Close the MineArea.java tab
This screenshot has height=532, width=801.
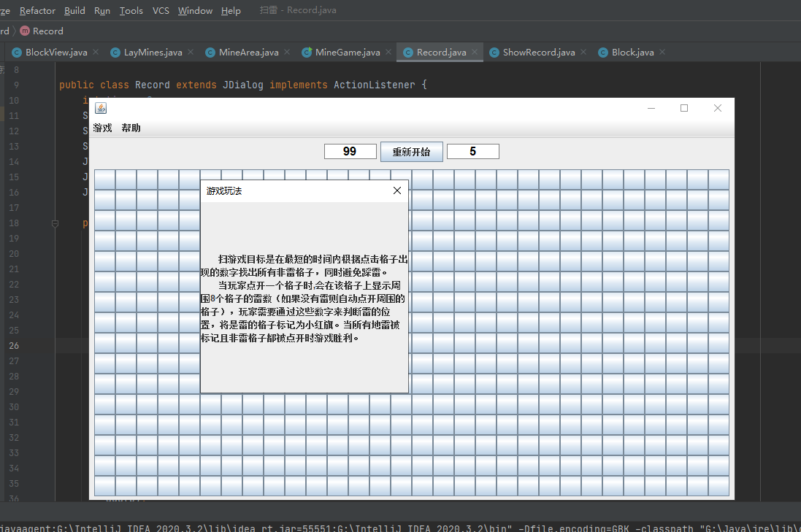click(x=287, y=52)
